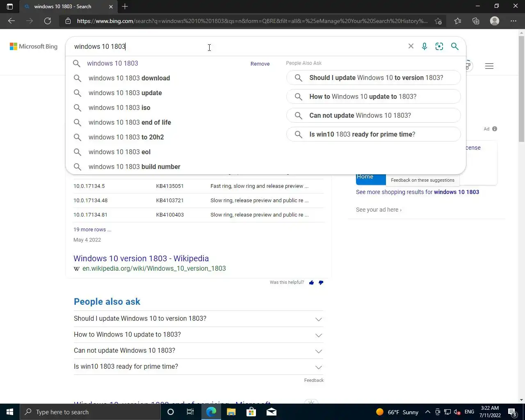Go back to previous page
The width and height of the screenshot is (525, 420).
tap(11, 21)
